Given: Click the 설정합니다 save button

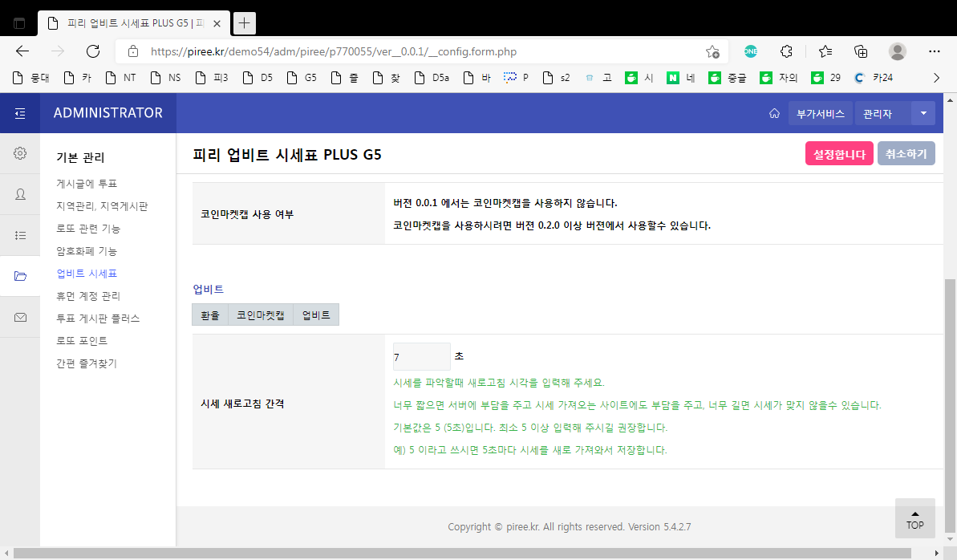Looking at the screenshot, I should [x=839, y=154].
